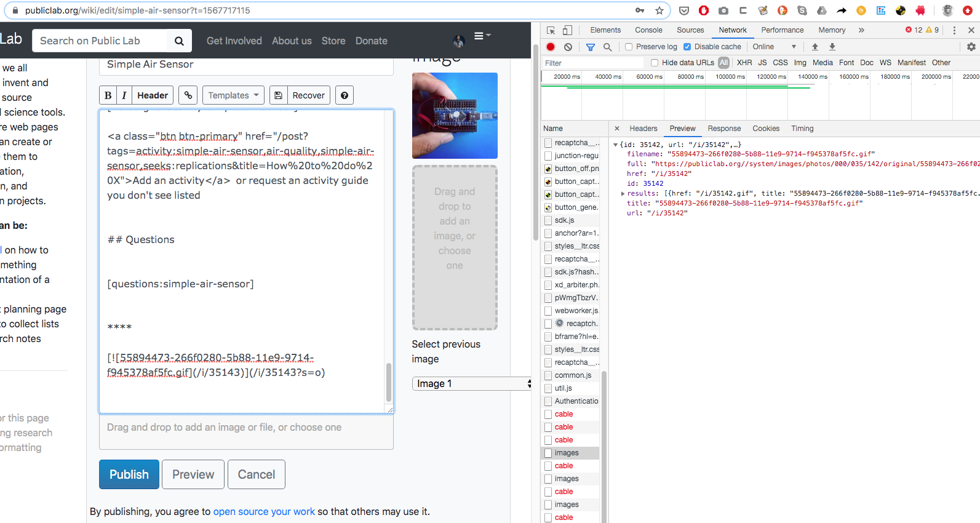Apply bold formatting in editor toolbar
The image size is (980, 523).
(x=108, y=95)
